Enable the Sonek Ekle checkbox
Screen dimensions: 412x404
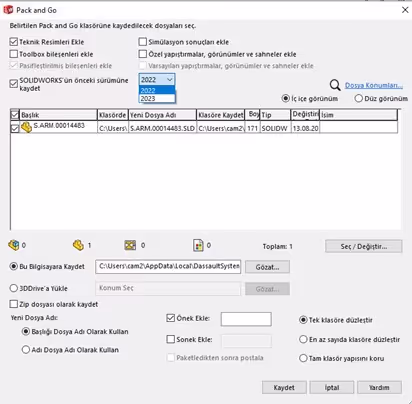click(171, 339)
